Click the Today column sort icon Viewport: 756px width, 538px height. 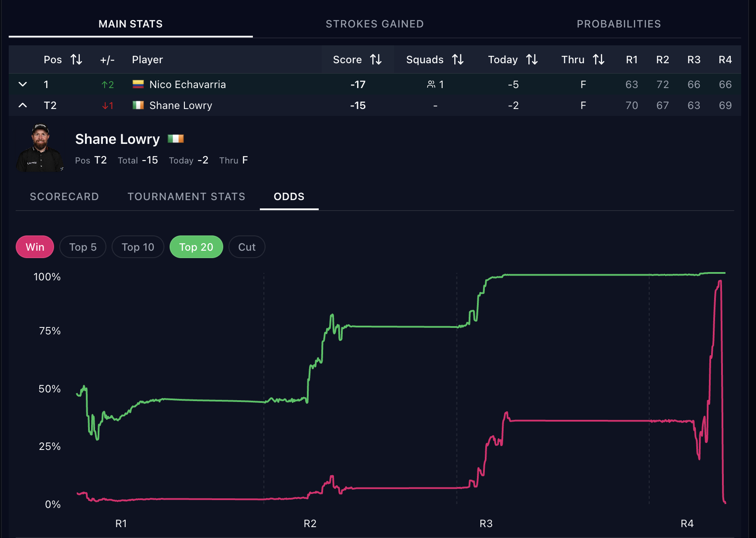coord(532,60)
